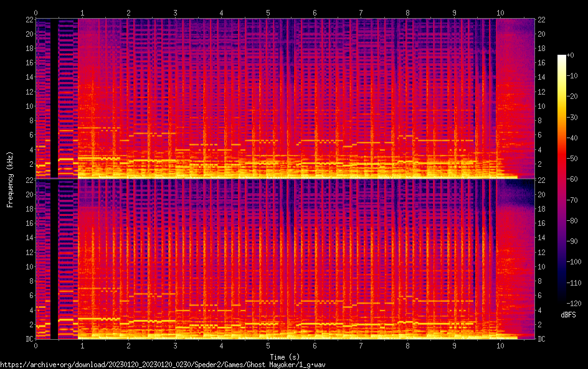The height and width of the screenshot is (369, 588).
Task: Click the "DC" label at the bottom-right axis
Action: (543, 339)
